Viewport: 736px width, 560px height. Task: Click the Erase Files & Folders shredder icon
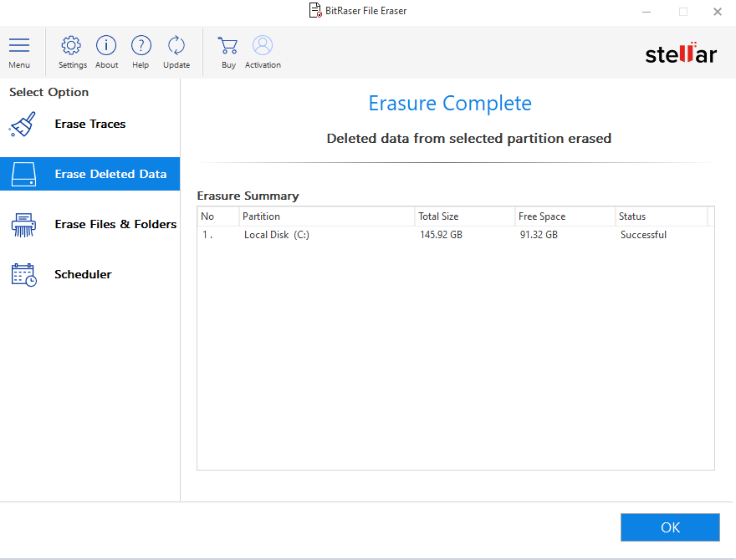pos(23,225)
